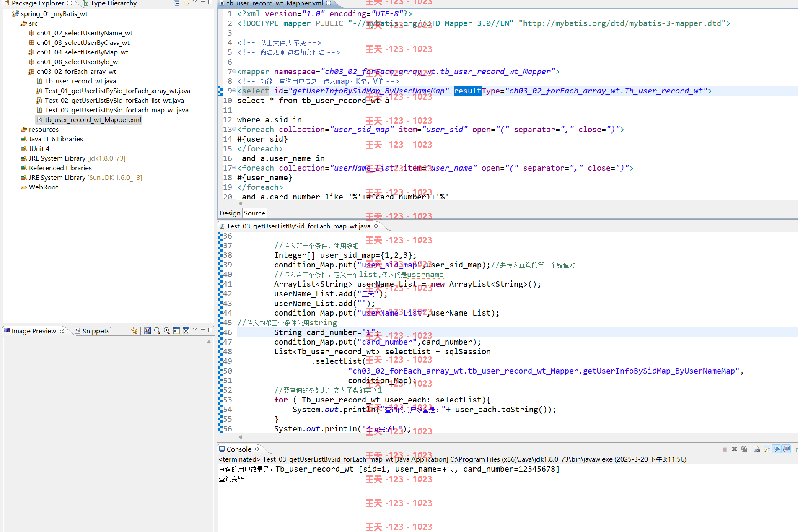Open package ch01_04_selectUserByMap_wt
The width and height of the screenshot is (798, 532).
point(82,52)
